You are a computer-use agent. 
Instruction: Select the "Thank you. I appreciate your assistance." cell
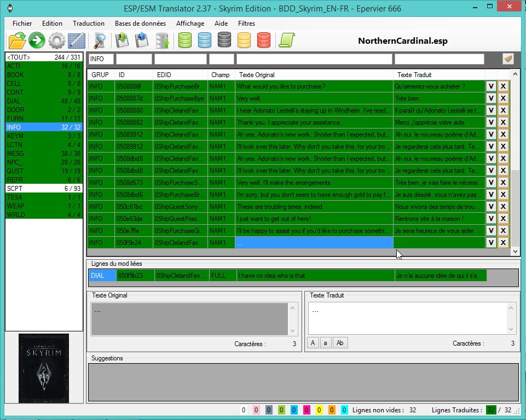(x=314, y=122)
